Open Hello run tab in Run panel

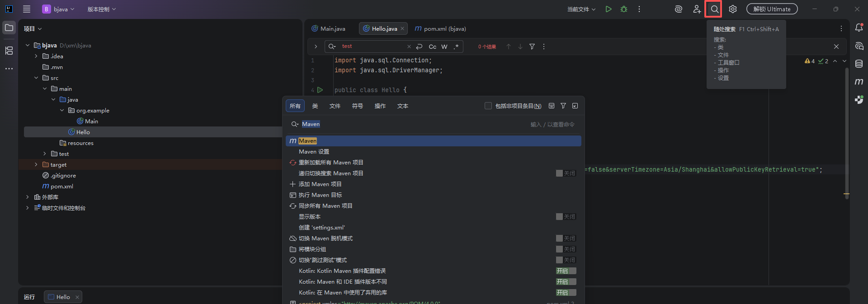63,297
